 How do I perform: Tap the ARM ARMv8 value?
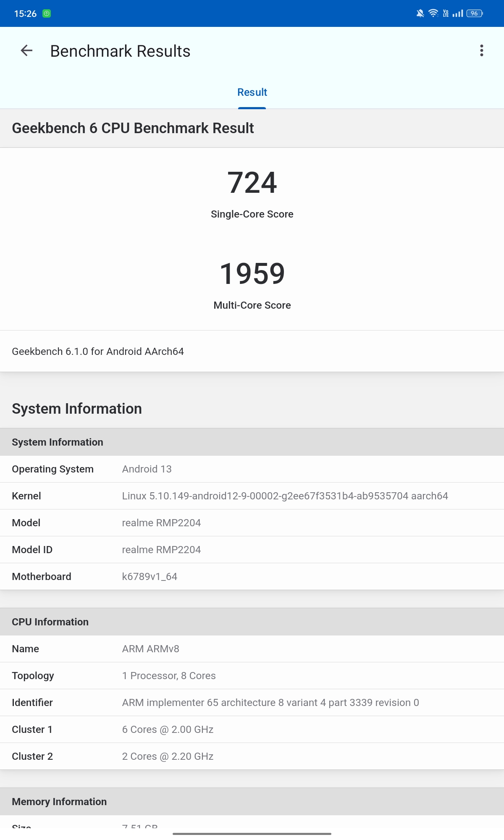pos(151,649)
